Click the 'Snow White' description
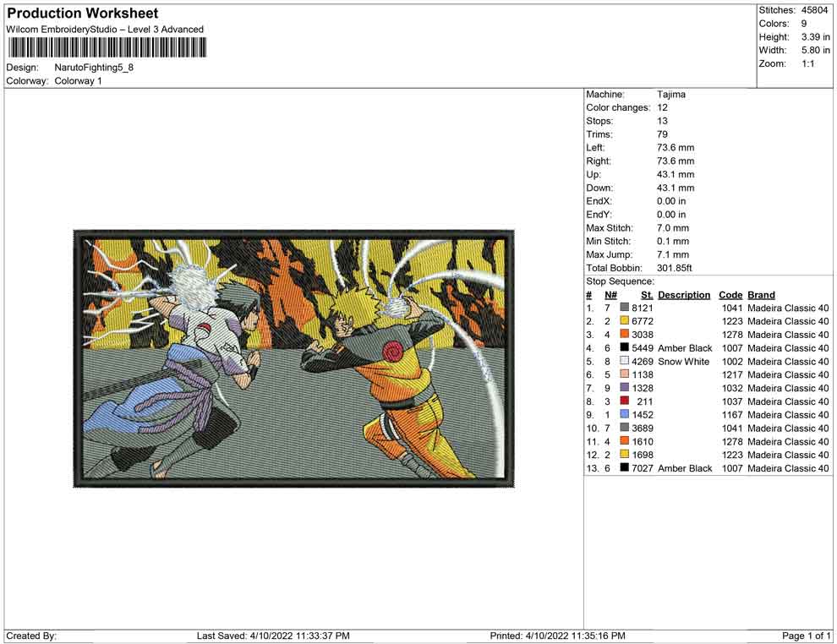The width and height of the screenshot is (837, 644). (x=683, y=361)
